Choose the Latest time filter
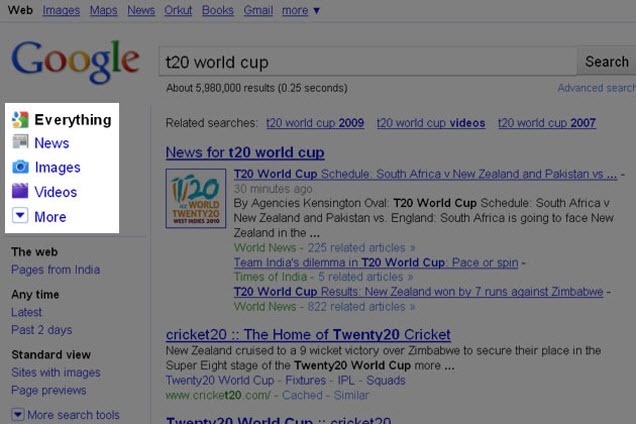 26,312
